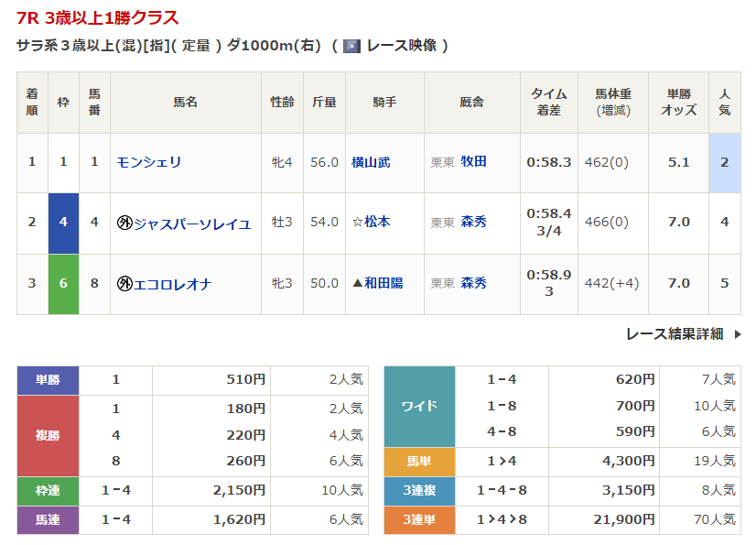Click the 510円 win payout
Viewport: 756px width, 545px height.
[246, 380]
